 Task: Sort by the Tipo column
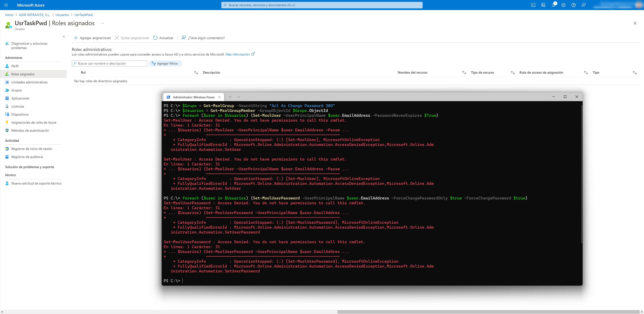point(635,72)
